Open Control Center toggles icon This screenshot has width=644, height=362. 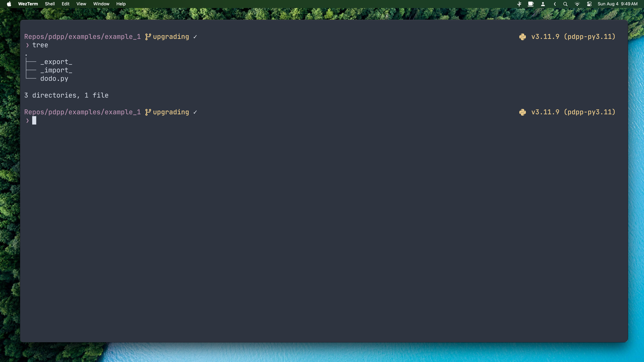coord(589,4)
